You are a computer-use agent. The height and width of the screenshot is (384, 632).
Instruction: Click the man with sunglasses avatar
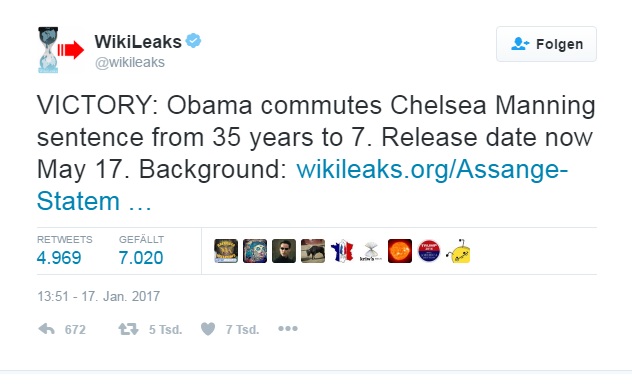284,251
